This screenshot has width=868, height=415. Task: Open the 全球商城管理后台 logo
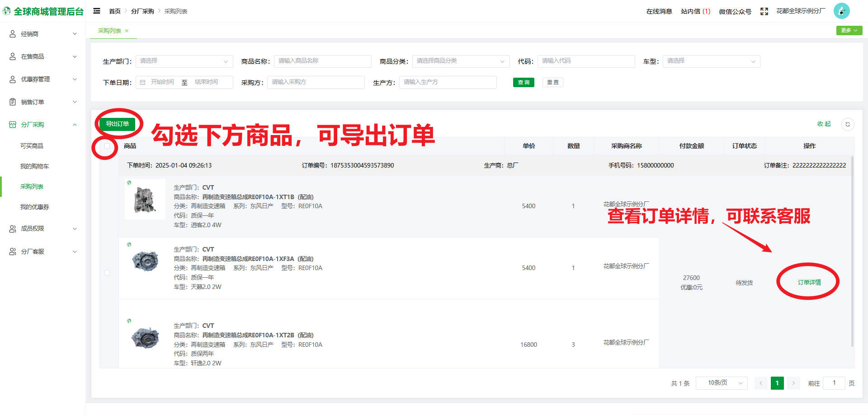point(43,11)
